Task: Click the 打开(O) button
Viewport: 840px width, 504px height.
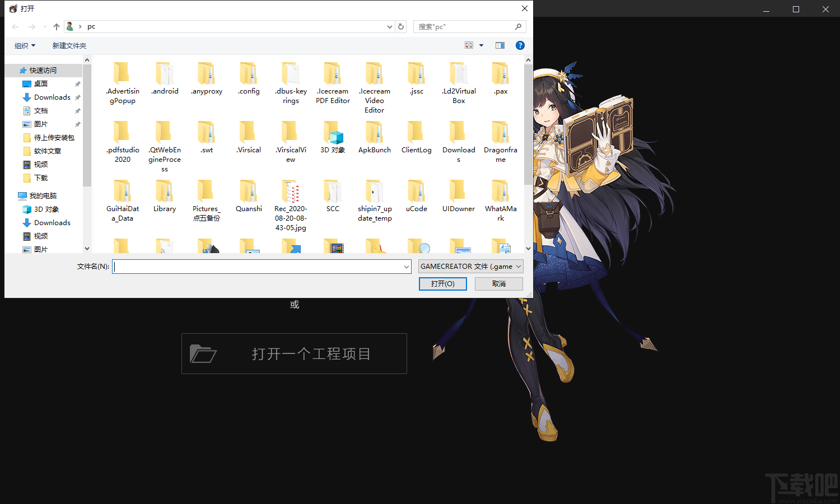Action: (443, 284)
